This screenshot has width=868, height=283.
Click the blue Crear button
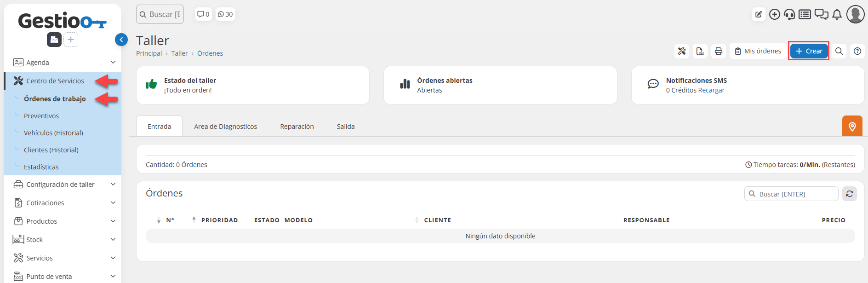coord(809,51)
